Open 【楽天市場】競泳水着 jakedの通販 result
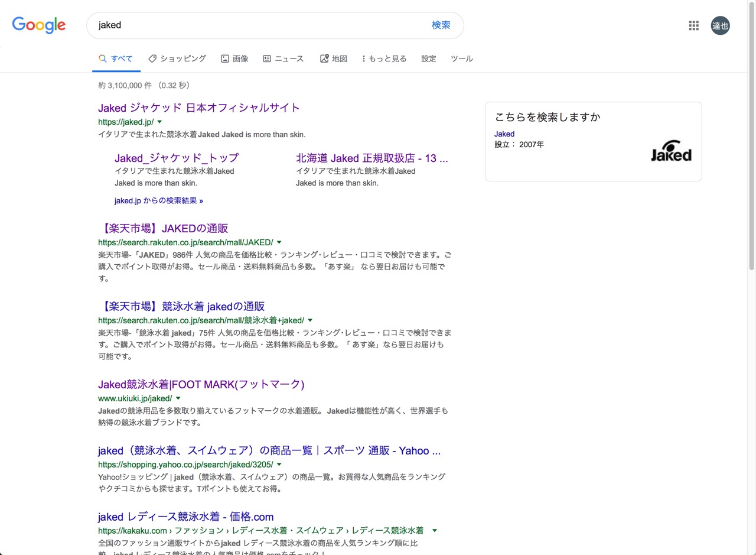756x555 pixels. pyautogui.click(x=181, y=306)
